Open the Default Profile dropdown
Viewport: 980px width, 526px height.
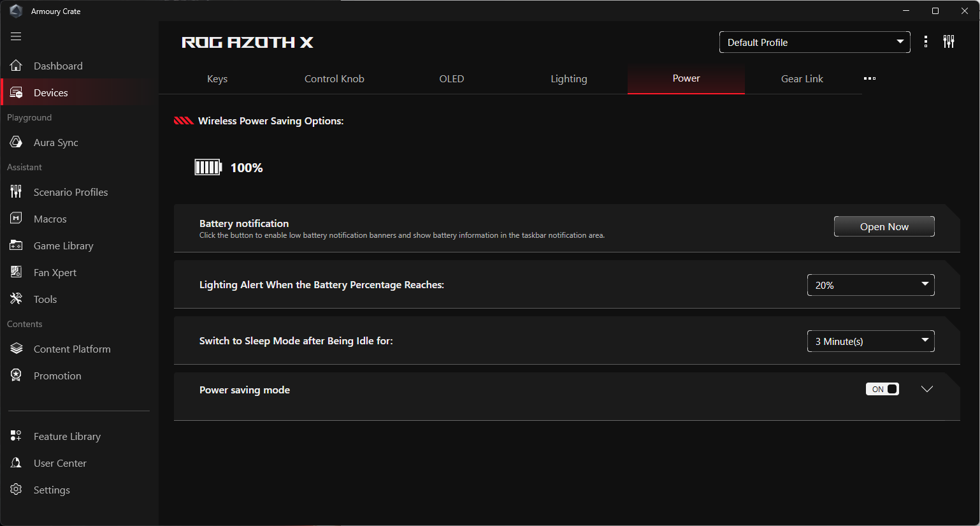click(x=814, y=42)
